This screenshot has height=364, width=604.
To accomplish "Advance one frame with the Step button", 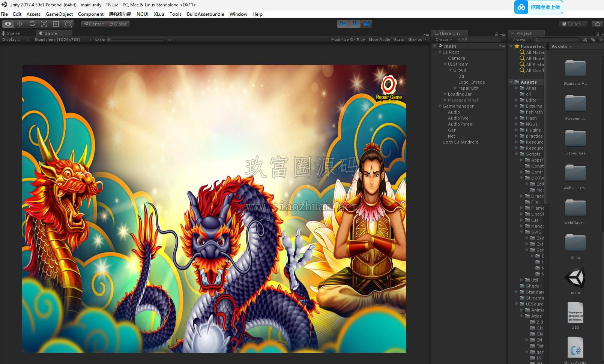I will coord(367,24).
